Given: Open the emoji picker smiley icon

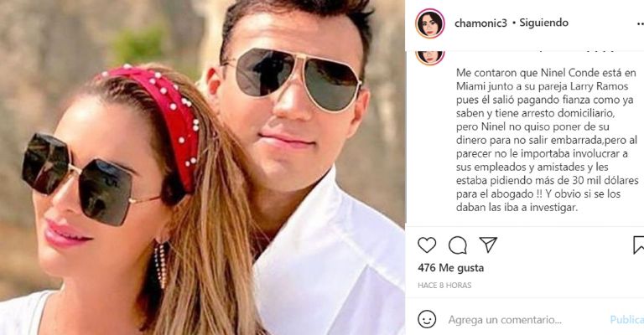Looking at the screenshot, I should (427, 319).
